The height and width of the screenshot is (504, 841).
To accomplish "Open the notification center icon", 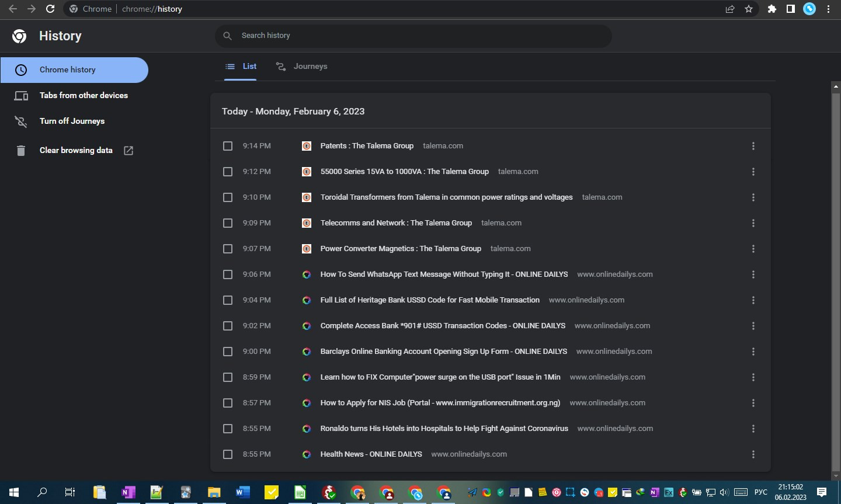I will coord(822,492).
